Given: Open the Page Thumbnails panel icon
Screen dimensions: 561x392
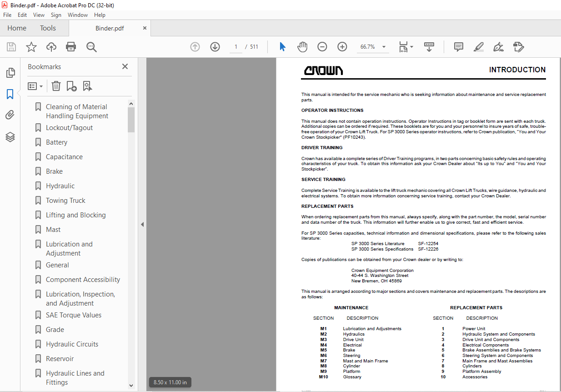Looking at the screenshot, I should click(x=10, y=72).
